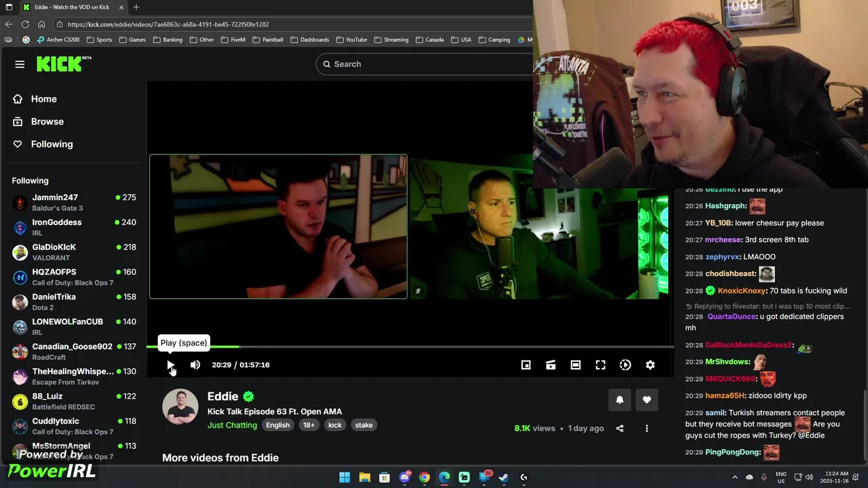Click Eddie's profile picture
Image resolution: width=868 pixels, height=488 pixels.
coord(180,407)
